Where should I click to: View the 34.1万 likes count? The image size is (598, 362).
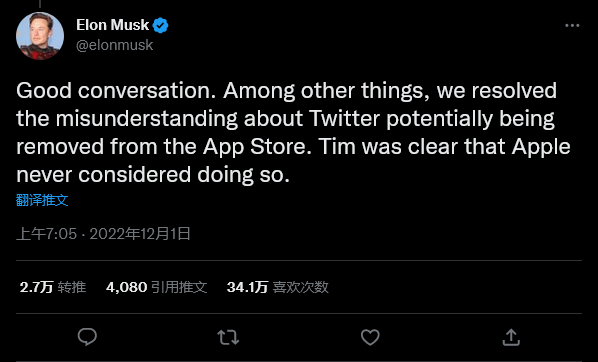tap(247, 287)
